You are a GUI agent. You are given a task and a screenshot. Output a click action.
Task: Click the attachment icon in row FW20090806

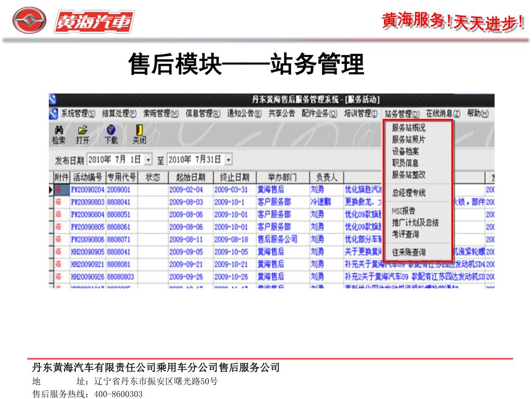(x=59, y=239)
